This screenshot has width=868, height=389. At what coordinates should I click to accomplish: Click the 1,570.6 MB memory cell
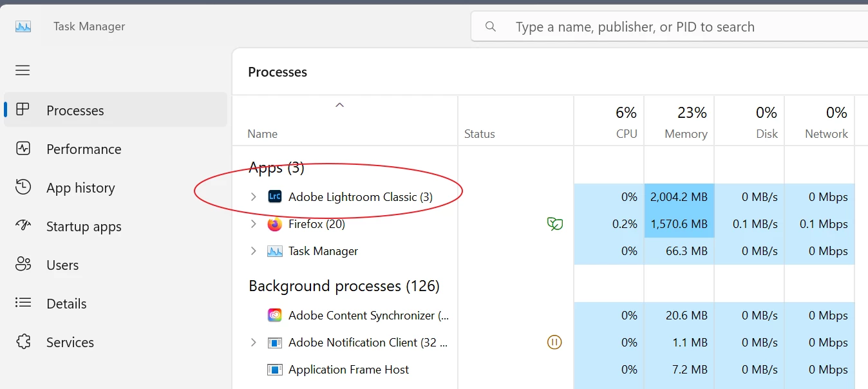(679, 224)
